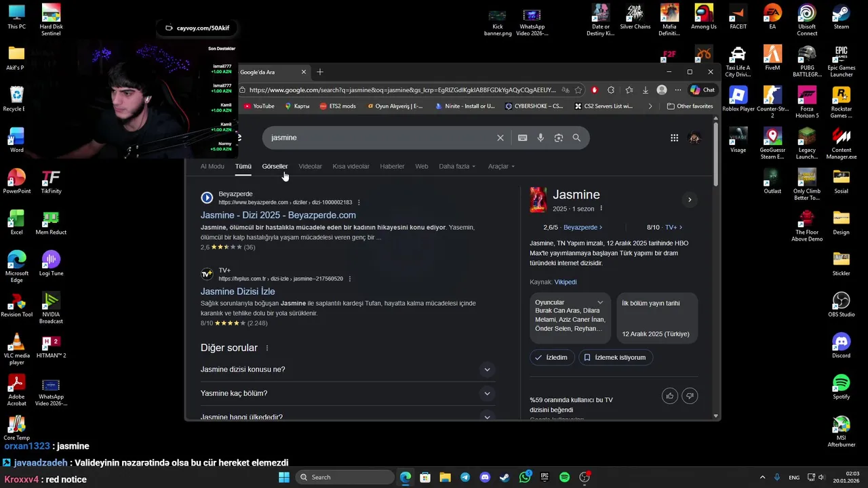Open the Google apps grid

pyautogui.click(x=674, y=138)
